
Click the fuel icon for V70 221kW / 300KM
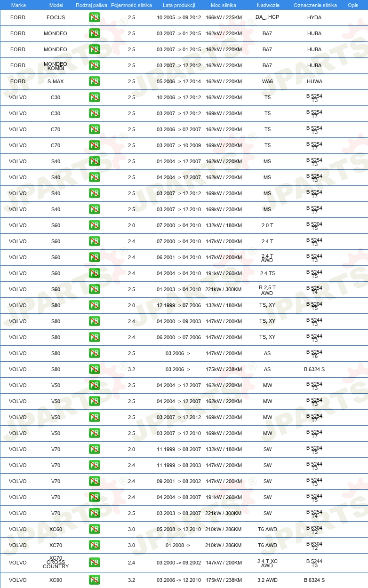click(94, 513)
